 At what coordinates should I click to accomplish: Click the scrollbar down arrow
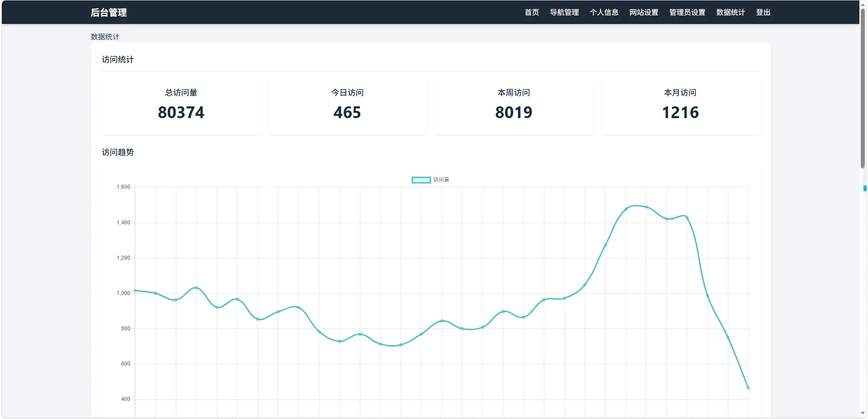tap(863, 414)
